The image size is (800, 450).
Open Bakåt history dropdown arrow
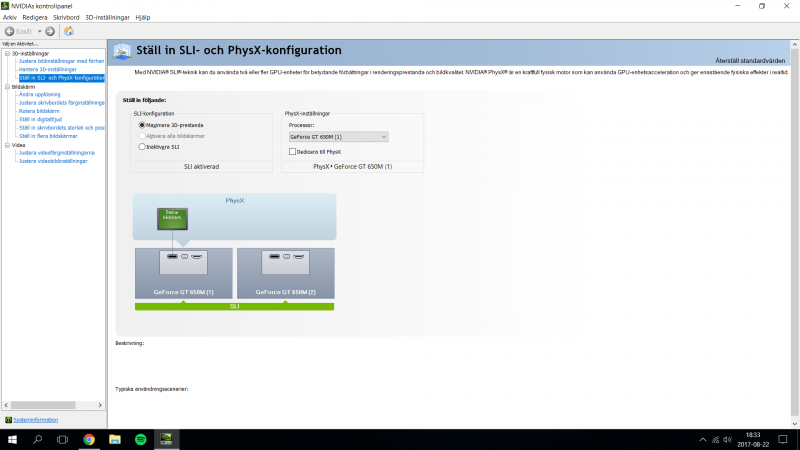coord(39,31)
